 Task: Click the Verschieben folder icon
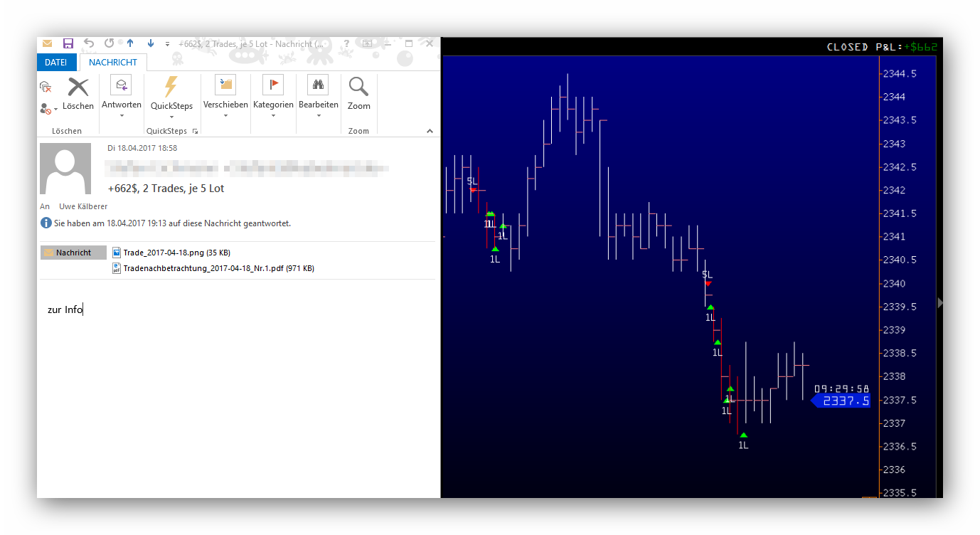pos(225,85)
